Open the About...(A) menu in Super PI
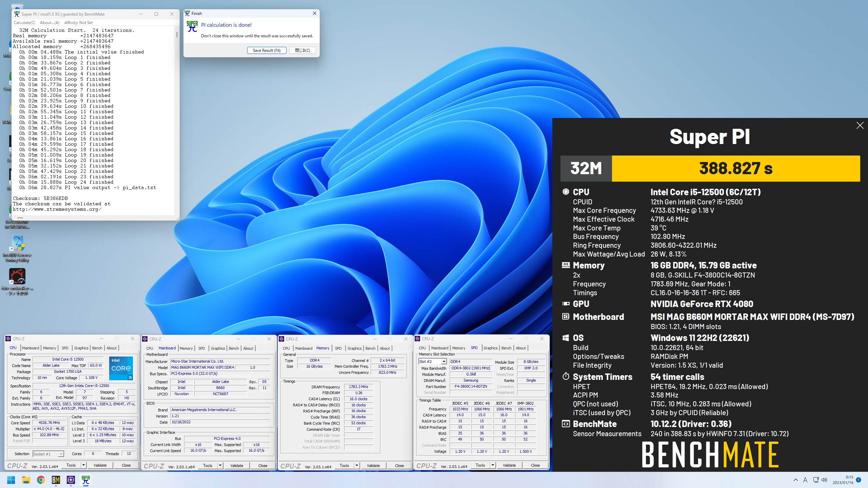Screen dimensions: 868x488 point(50,23)
